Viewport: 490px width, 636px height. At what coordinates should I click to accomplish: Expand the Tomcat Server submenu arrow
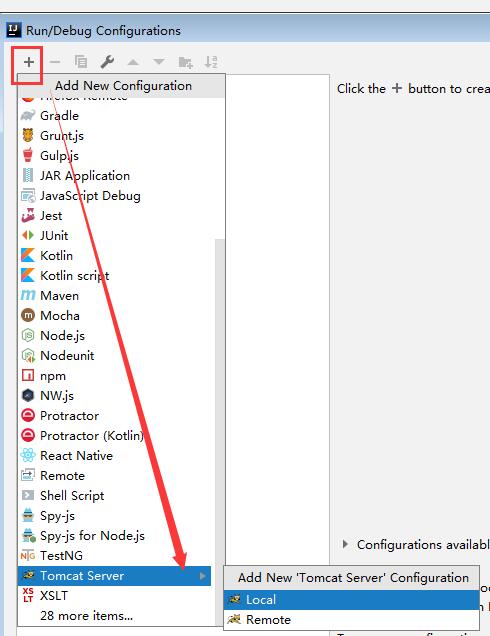(202, 576)
